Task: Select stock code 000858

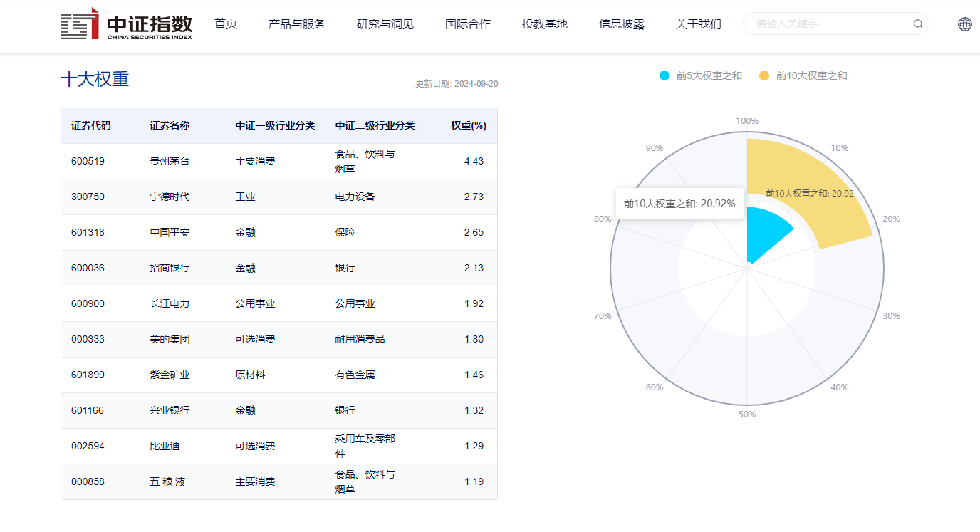Action: [x=88, y=481]
